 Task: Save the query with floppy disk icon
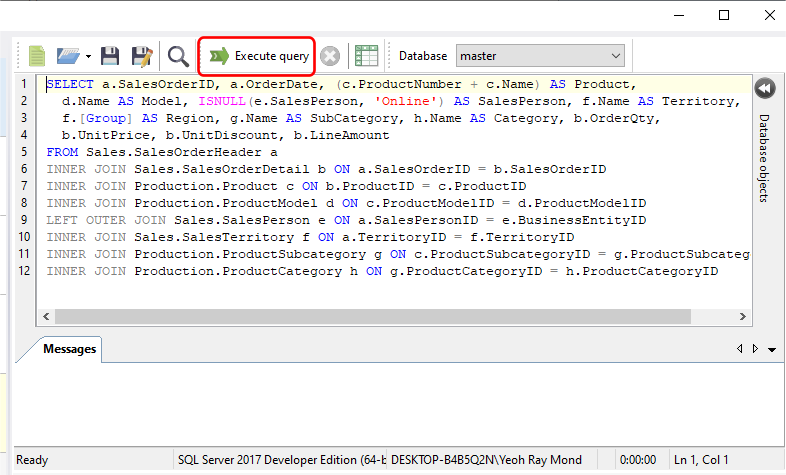(x=110, y=56)
